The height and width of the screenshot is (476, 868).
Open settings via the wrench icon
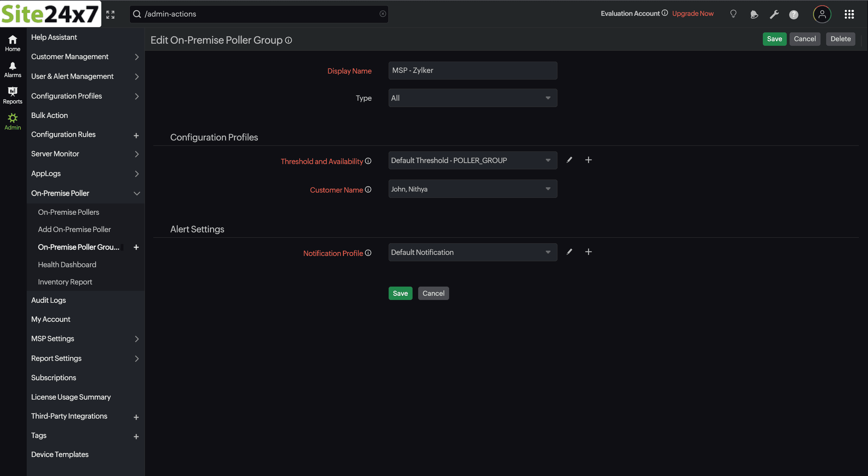tap(774, 14)
